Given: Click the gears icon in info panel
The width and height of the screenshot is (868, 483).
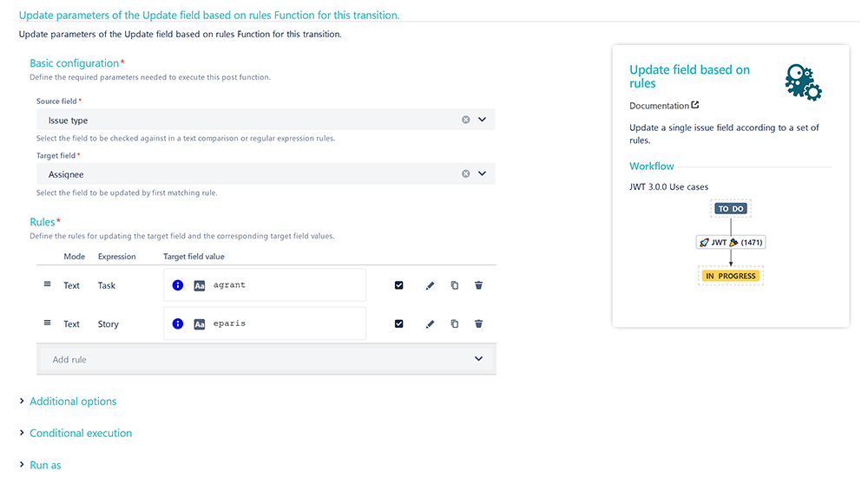Looking at the screenshot, I should coord(803,82).
